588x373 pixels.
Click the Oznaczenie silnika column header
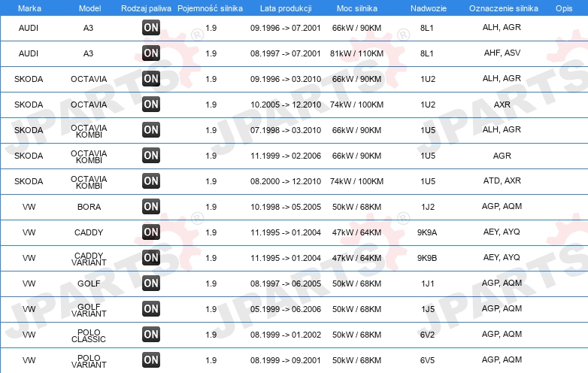click(504, 8)
